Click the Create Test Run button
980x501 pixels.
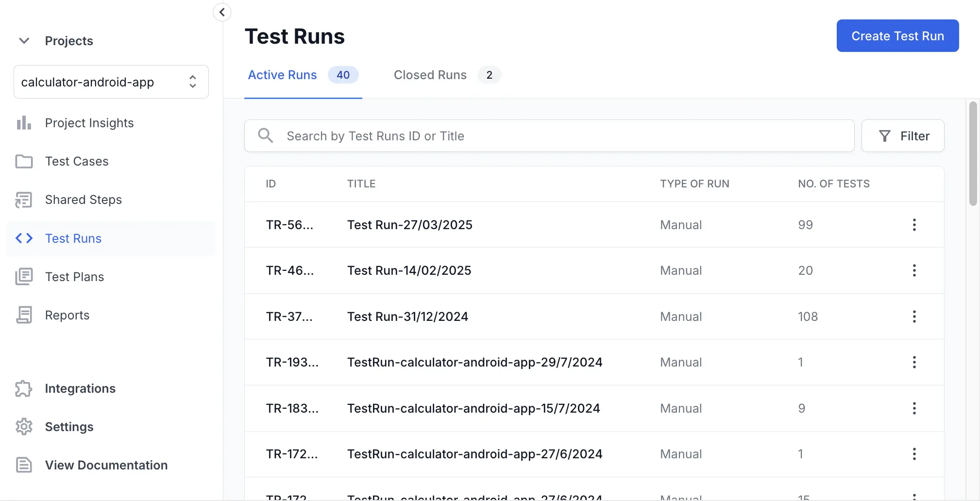(897, 36)
